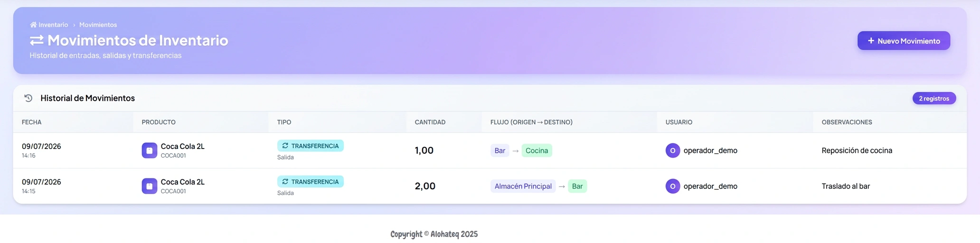The image size is (980, 243).
Task: Click the Cocina destination tag
Action: pos(537,150)
